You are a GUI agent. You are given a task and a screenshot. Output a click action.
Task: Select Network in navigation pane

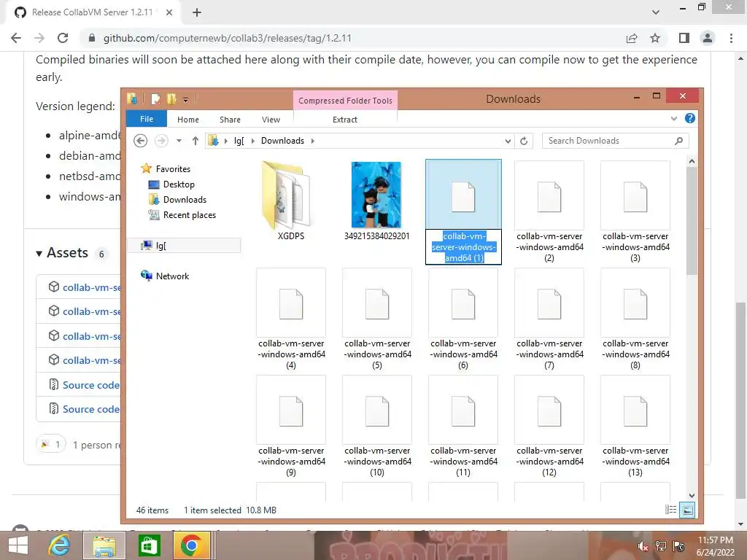tap(165, 276)
